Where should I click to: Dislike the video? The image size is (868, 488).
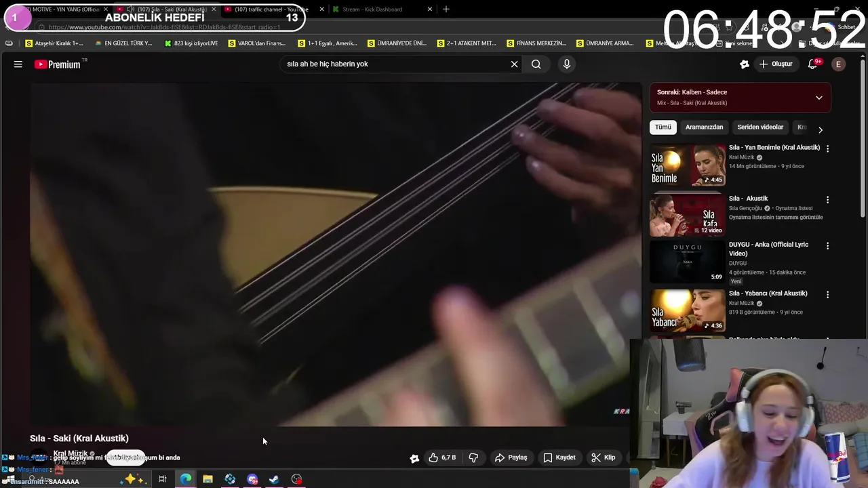point(473,457)
